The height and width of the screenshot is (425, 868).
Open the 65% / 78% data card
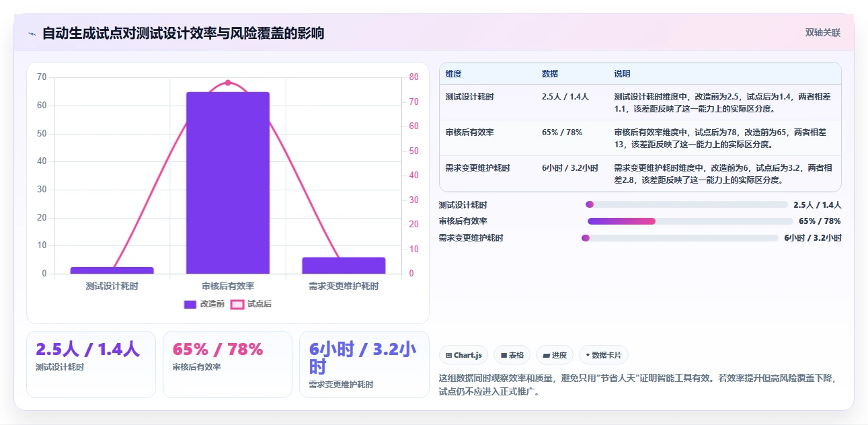(x=227, y=364)
